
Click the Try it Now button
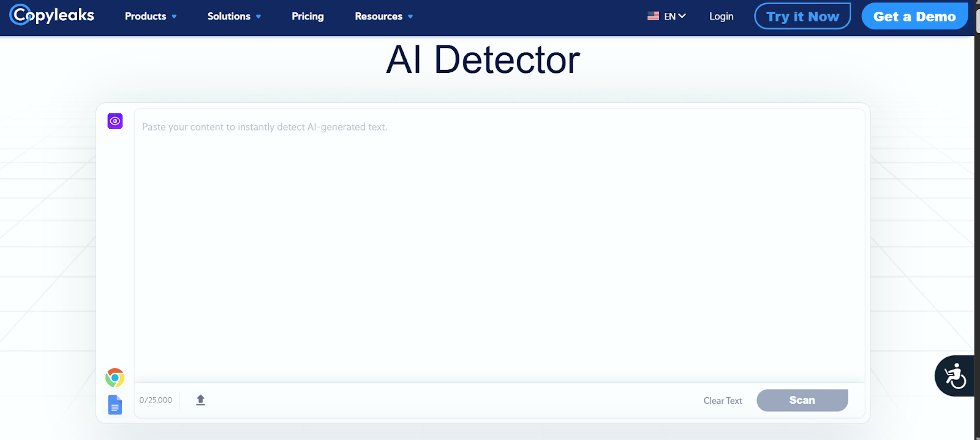pyautogui.click(x=802, y=17)
